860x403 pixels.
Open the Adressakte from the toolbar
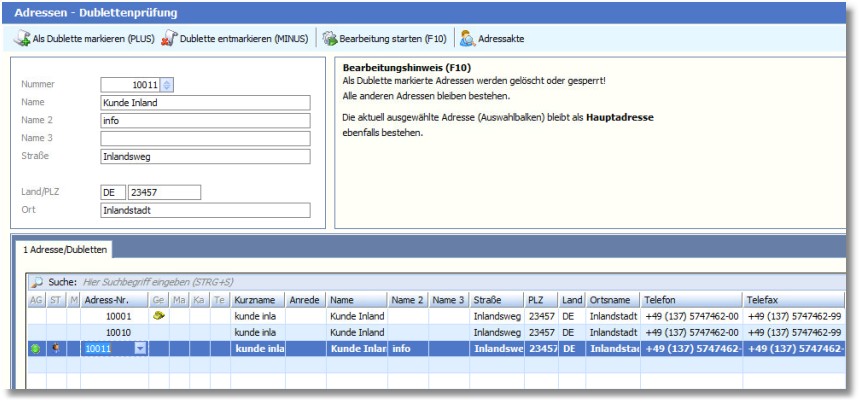[492, 39]
